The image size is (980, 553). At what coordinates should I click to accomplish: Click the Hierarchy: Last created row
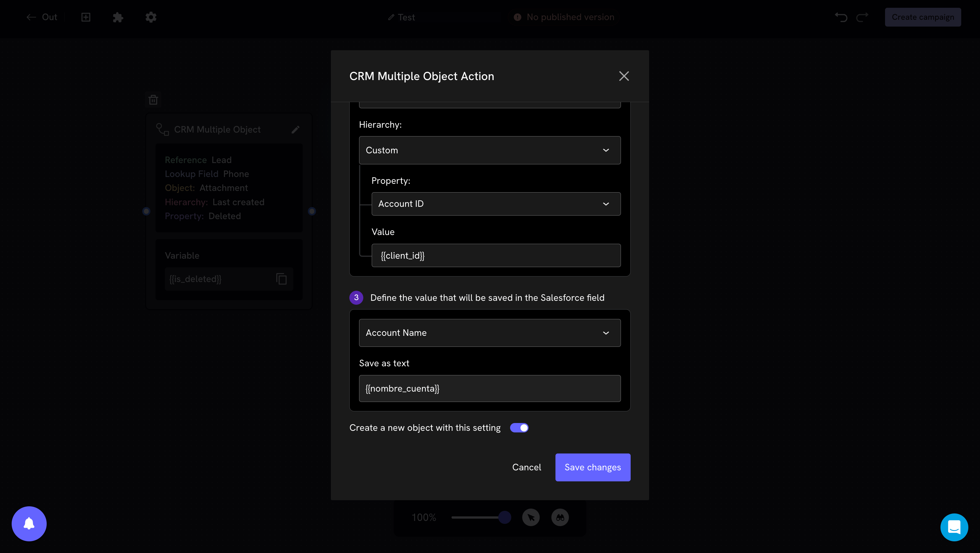tap(215, 202)
